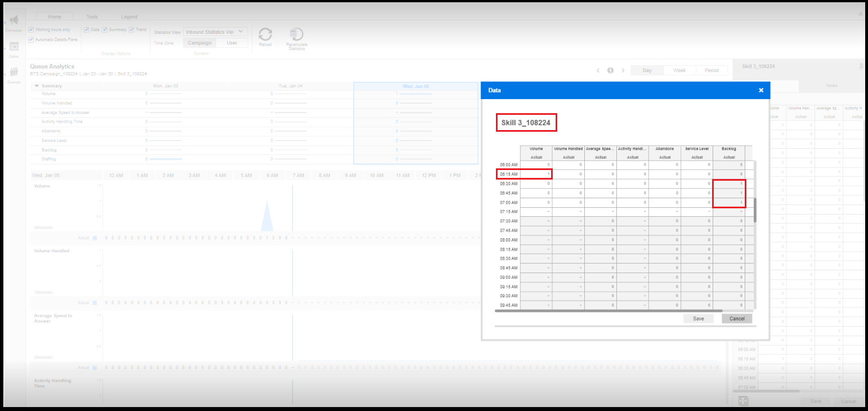Click the Staffing row label in the Summary

49,159
